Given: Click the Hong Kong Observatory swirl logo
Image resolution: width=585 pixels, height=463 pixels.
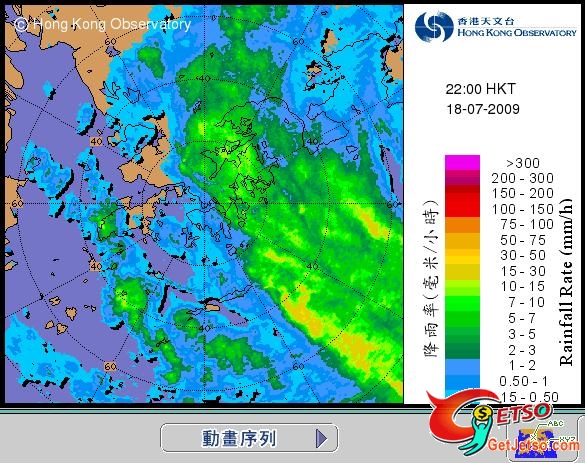Looking at the screenshot, I should (433, 26).
